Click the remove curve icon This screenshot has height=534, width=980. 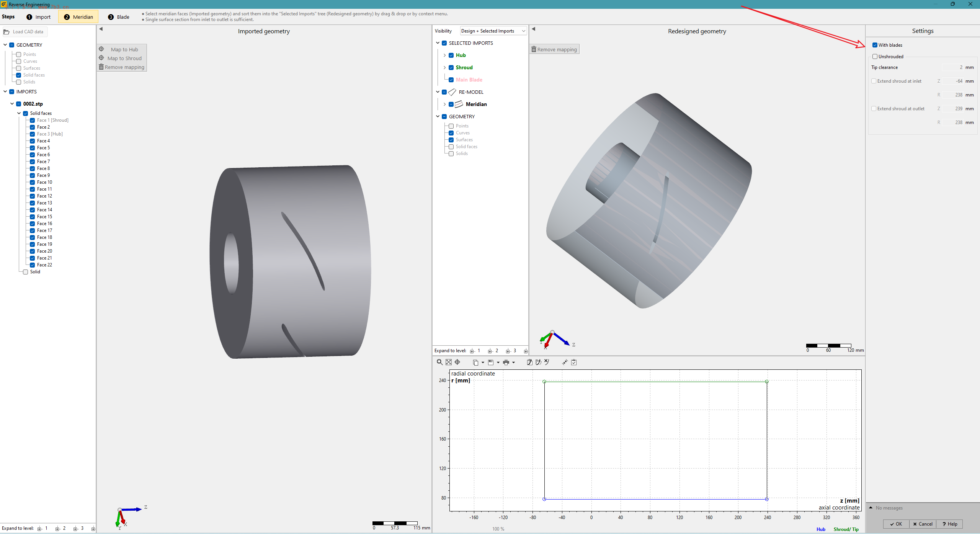[547, 362]
